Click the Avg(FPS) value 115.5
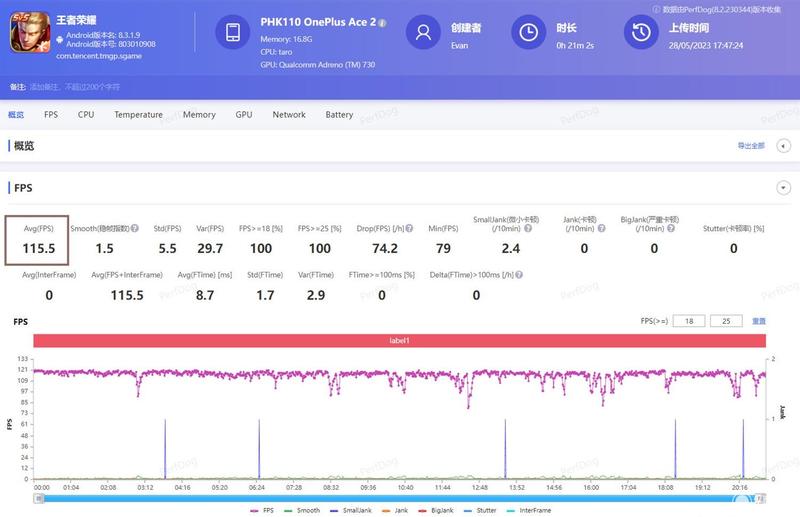 39,249
